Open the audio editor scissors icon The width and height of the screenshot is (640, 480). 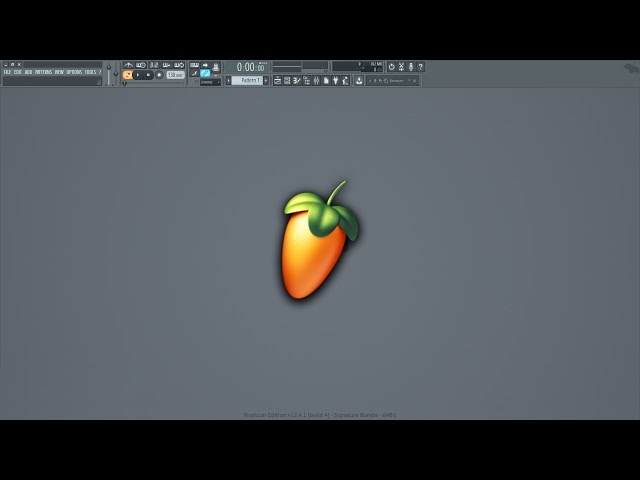[x=401, y=67]
